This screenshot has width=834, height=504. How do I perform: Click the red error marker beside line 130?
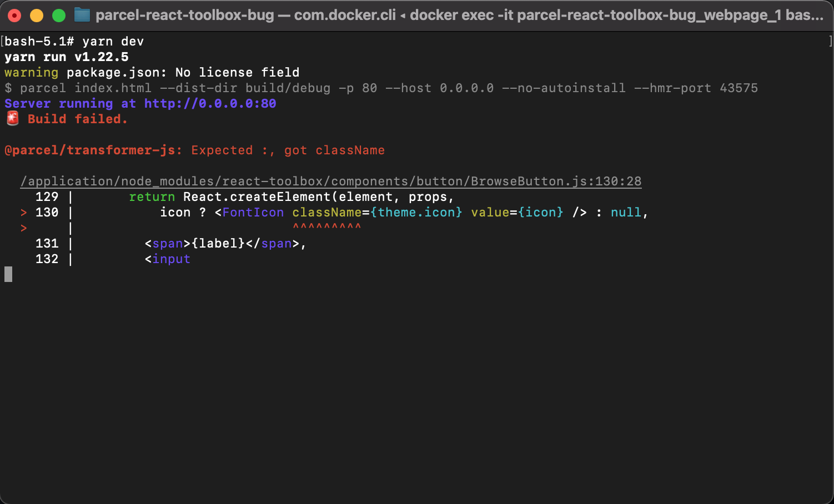pyautogui.click(x=23, y=212)
